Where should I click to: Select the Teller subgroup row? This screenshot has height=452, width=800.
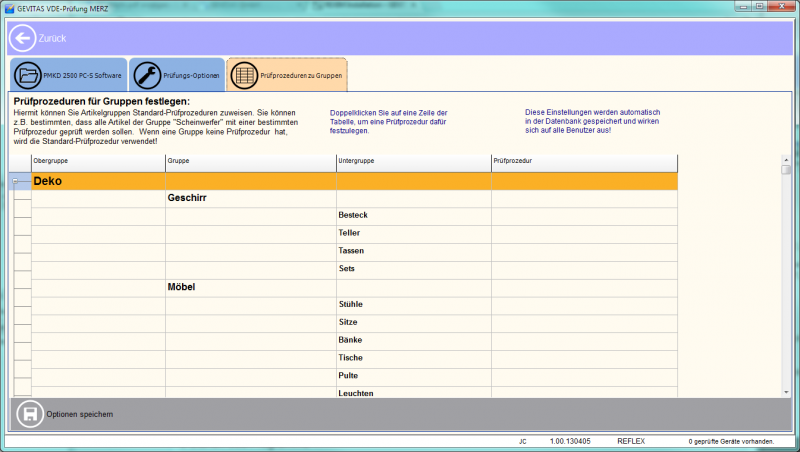click(354, 234)
